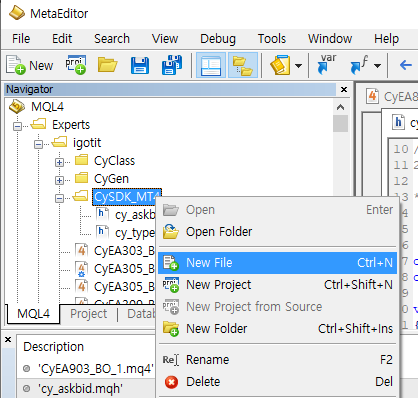Image resolution: width=418 pixels, height=398 pixels.
Task: Expand the CyClass folder
Action: pyautogui.click(x=59, y=162)
